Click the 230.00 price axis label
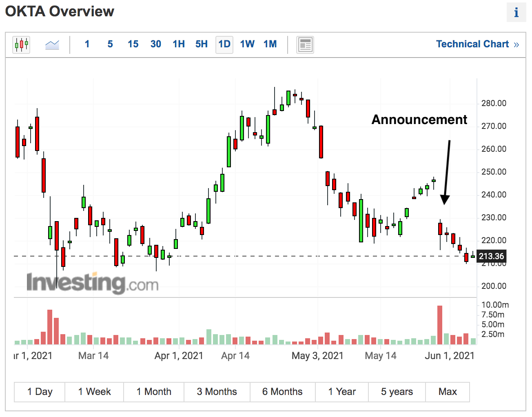This screenshot has height=417, width=532. [x=494, y=217]
